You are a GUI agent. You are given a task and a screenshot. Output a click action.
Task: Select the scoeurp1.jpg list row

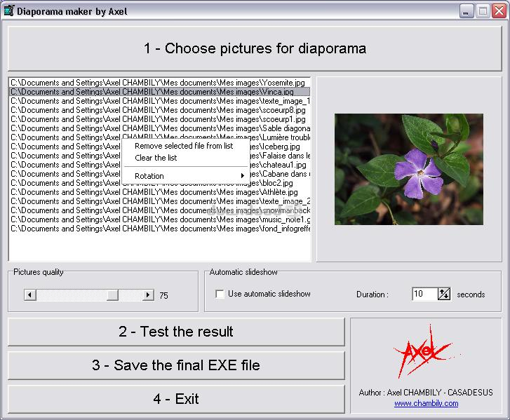coord(159,119)
